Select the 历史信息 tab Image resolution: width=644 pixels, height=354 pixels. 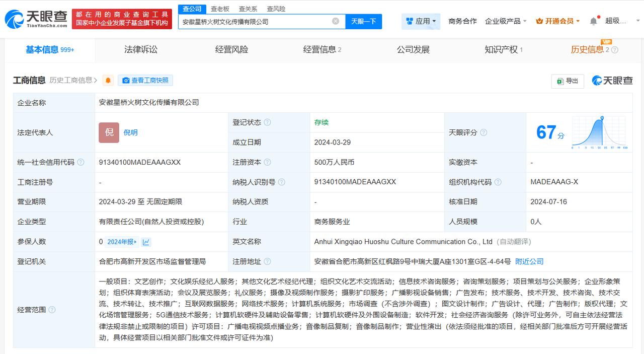click(590, 49)
